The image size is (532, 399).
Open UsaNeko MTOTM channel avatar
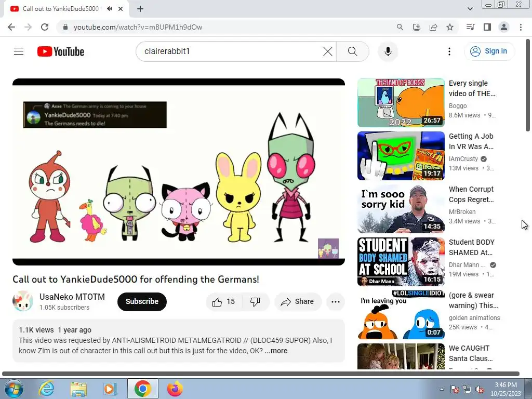23,301
